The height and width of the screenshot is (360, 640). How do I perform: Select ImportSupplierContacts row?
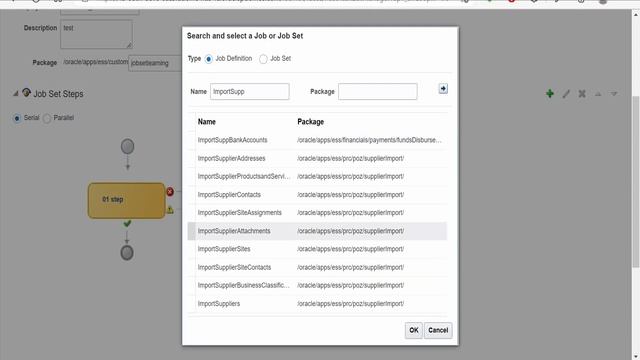click(317, 195)
